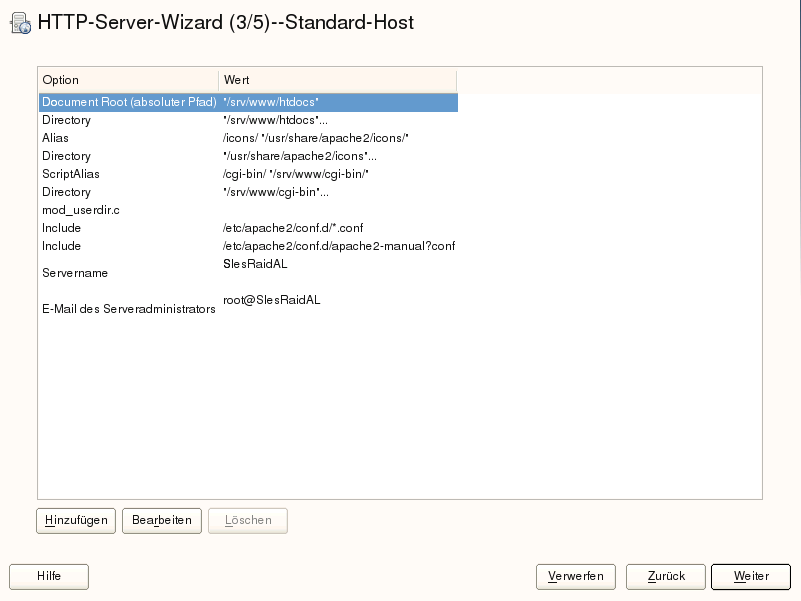This screenshot has height=601, width=801.
Task: Click the Wert column header
Action: point(337,80)
